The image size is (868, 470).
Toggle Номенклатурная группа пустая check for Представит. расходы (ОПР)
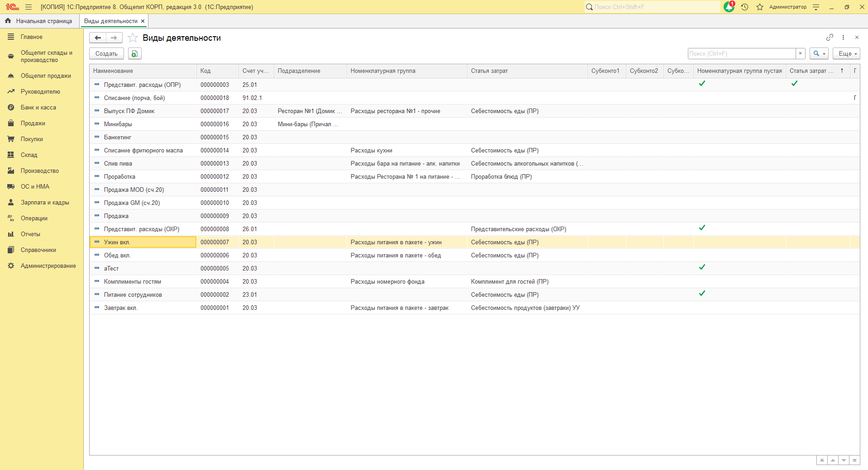702,84
